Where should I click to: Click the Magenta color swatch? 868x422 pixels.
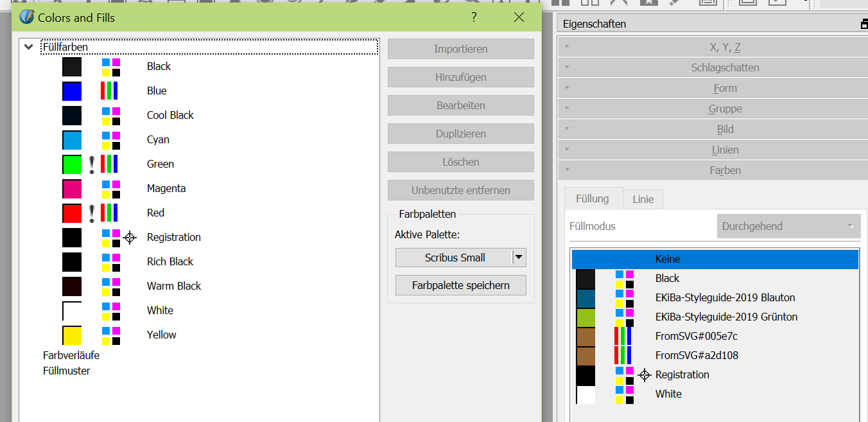pos(72,189)
